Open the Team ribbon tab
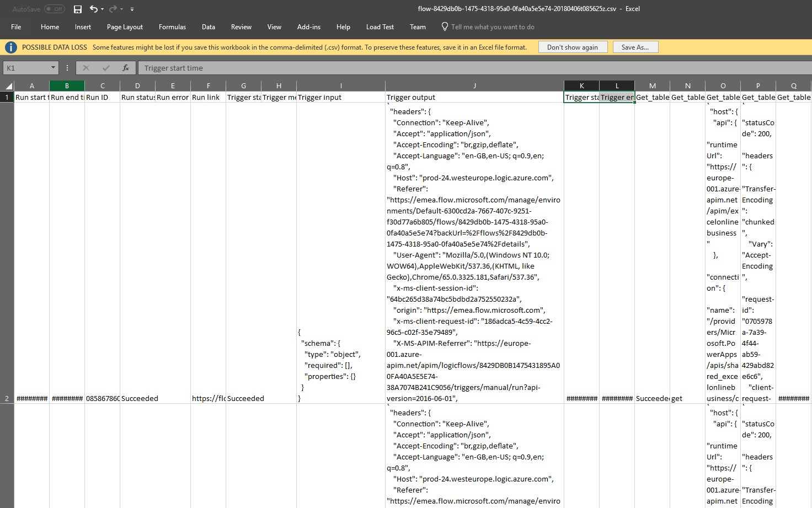The width and height of the screenshot is (812, 508). pos(418,26)
